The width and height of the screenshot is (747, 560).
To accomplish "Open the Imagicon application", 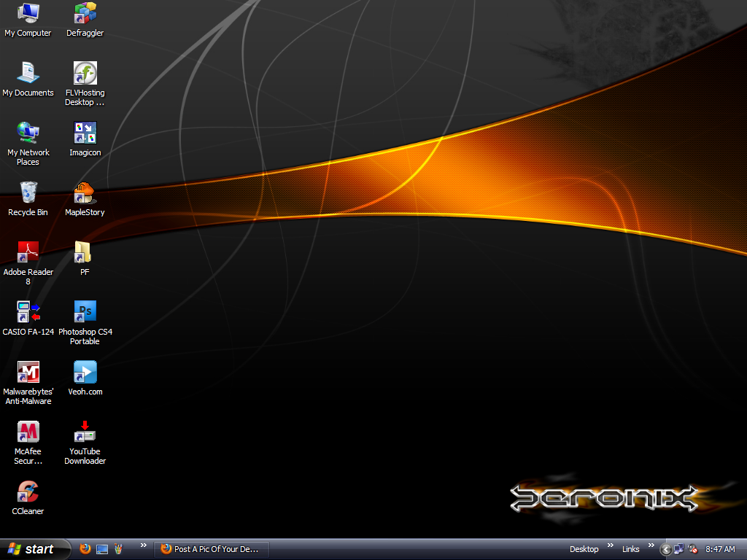I will coord(84,133).
